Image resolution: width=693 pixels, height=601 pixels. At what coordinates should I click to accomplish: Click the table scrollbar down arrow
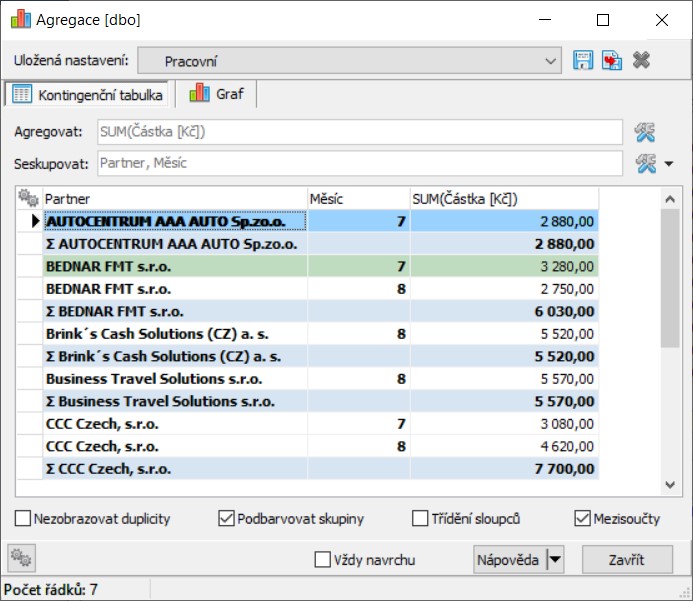point(670,485)
